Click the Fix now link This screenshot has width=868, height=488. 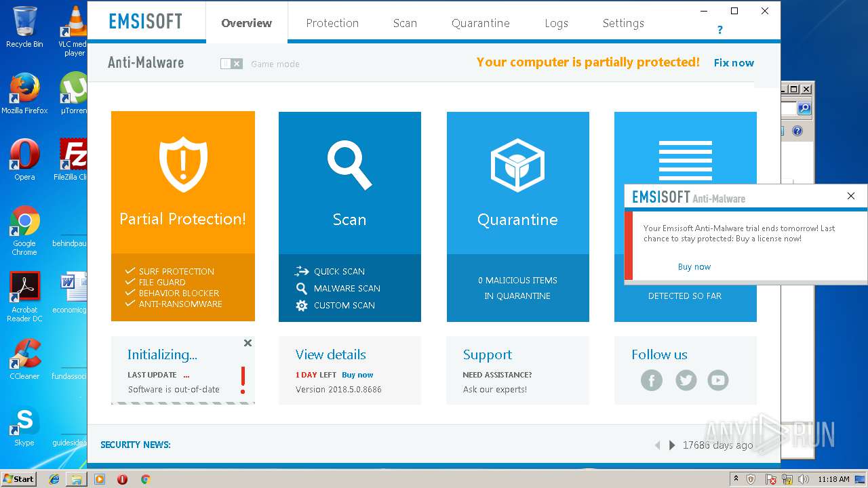(x=734, y=62)
